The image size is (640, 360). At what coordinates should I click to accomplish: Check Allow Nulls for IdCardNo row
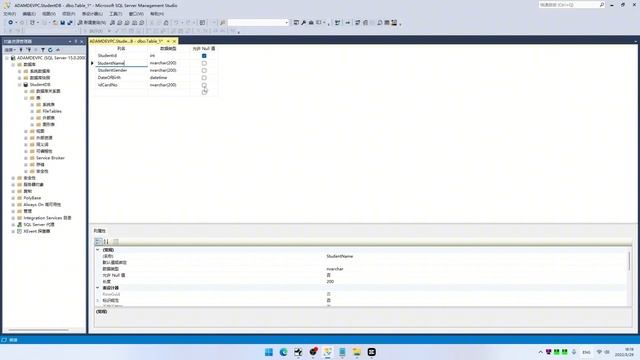coord(204,85)
